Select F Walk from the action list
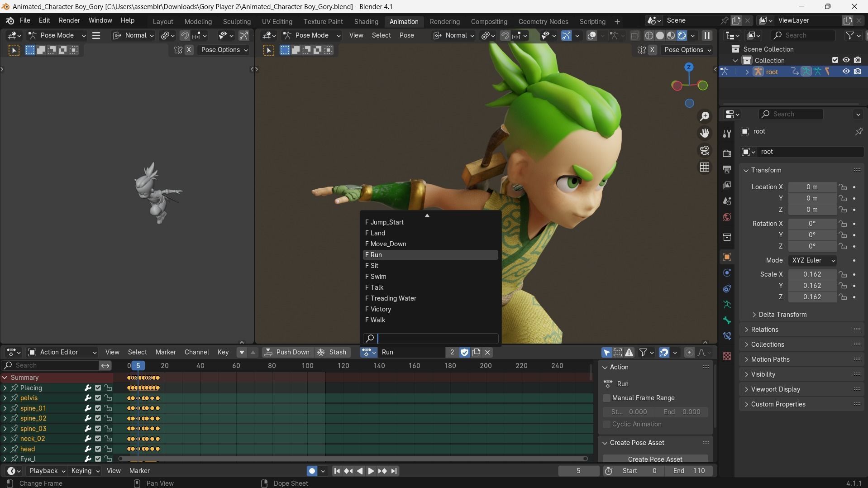Viewport: 868px width, 488px height. (430, 320)
